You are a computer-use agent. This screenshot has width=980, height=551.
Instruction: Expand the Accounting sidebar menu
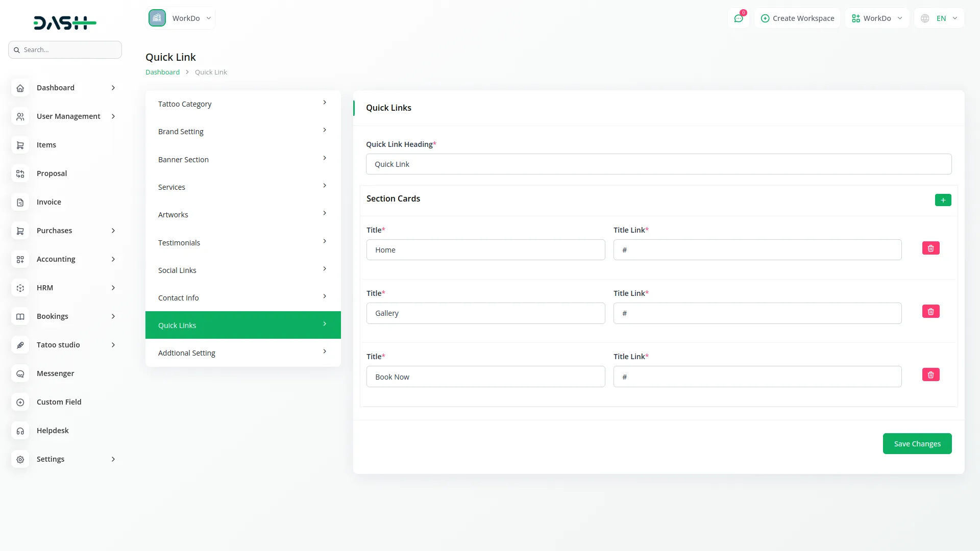tap(113, 259)
